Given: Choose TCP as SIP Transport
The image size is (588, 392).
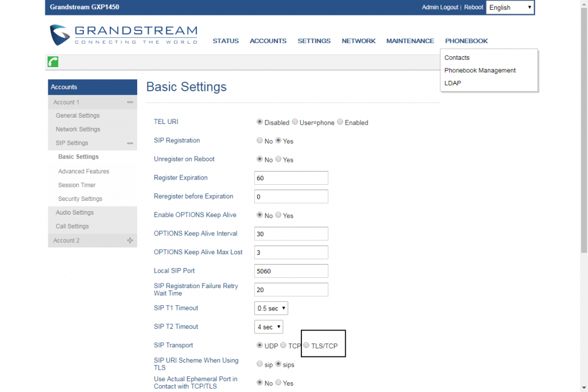Looking at the screenshot, I should click(284, 346).
